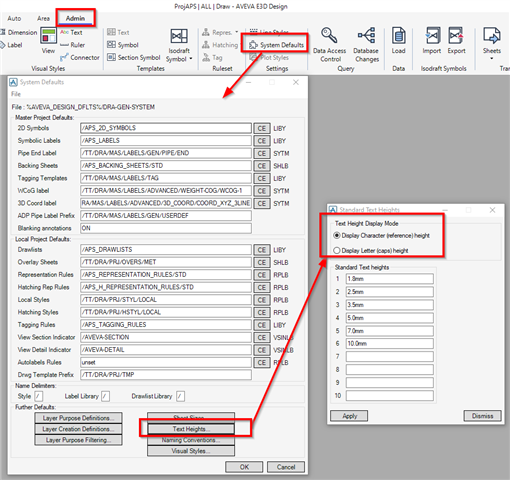Click text height field 1 (1.8mm)
The image size is (510, 480).
(x=390, y=279)
